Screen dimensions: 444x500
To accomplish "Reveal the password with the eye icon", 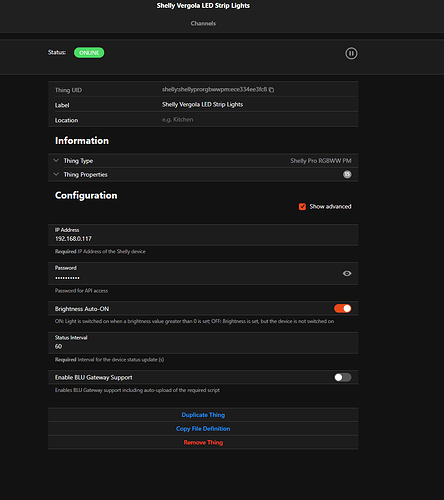I will click(x=347, y=273).
